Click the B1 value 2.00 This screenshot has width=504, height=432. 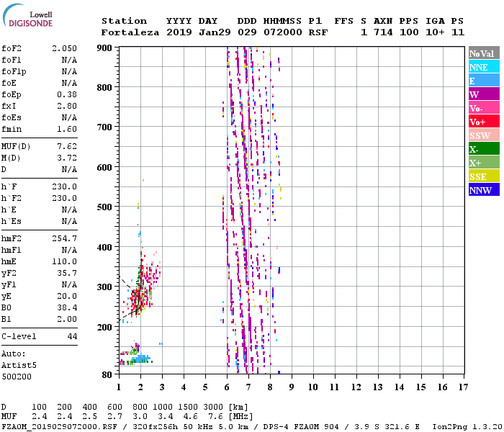point(67,319)
